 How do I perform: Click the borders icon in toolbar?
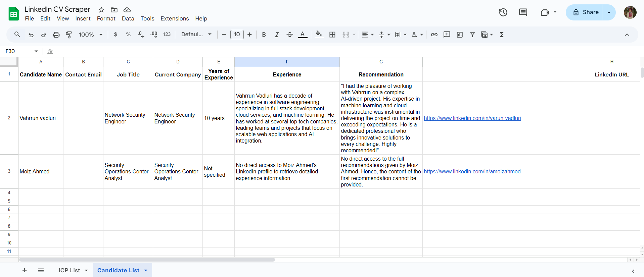point(332,35)
